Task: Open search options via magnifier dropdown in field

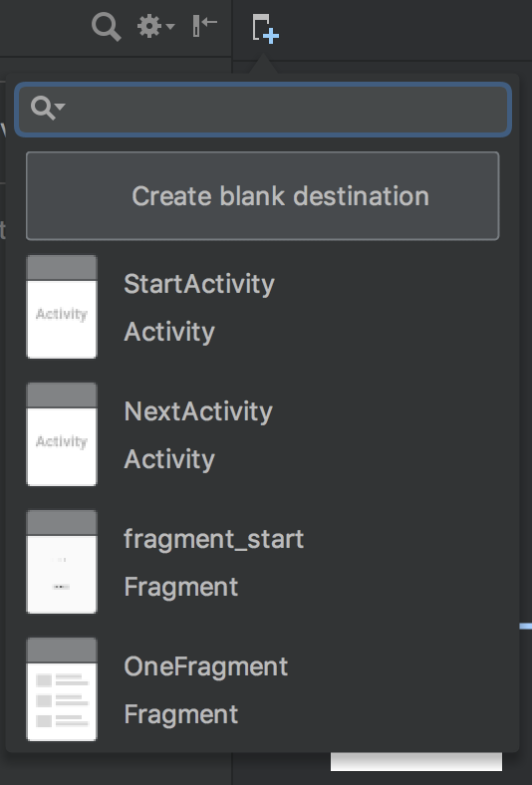Action: 48,108
